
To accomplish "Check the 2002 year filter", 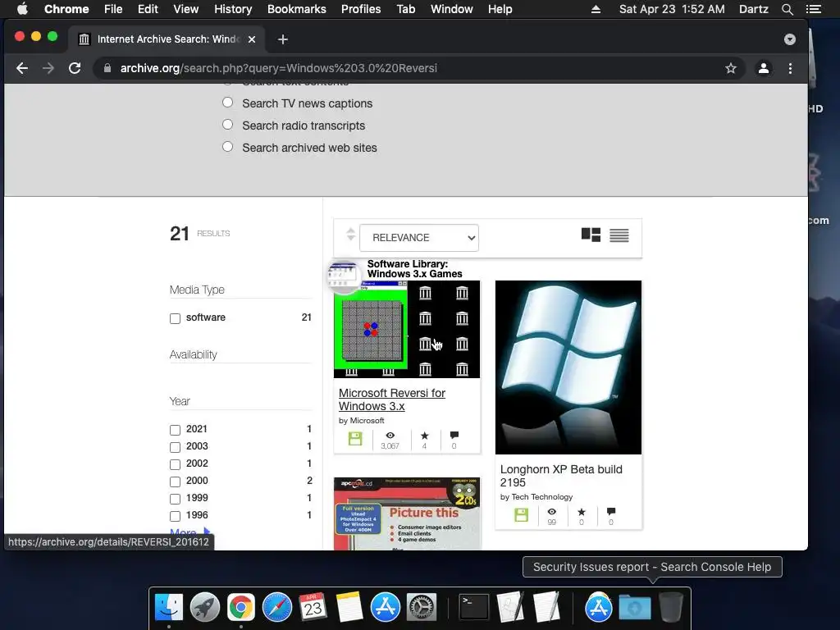I will pos(176,464).
